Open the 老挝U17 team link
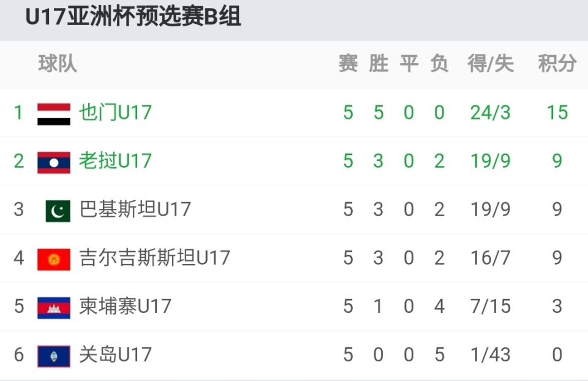 (x=115, y=161)
